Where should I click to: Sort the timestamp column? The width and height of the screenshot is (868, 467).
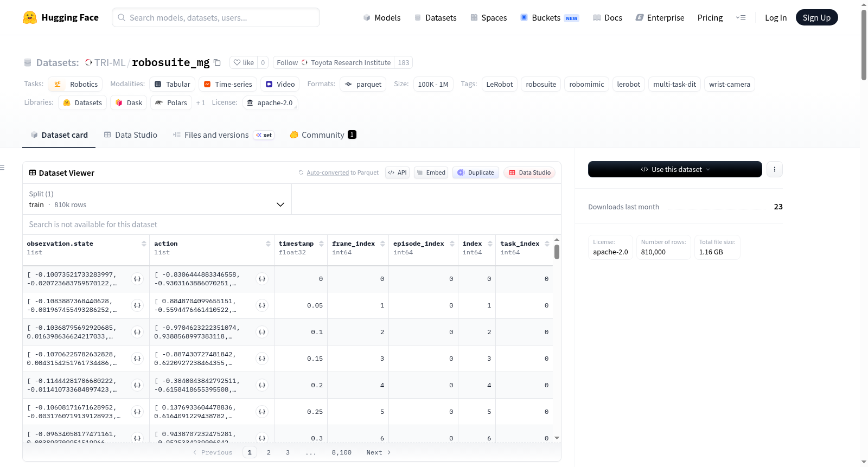click(x=321, y=244)
